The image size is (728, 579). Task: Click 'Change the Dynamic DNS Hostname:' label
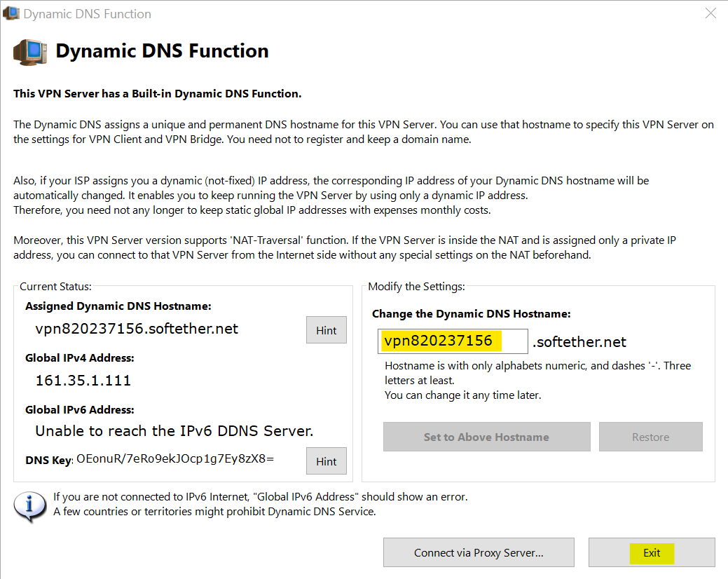tap(472, 314)
